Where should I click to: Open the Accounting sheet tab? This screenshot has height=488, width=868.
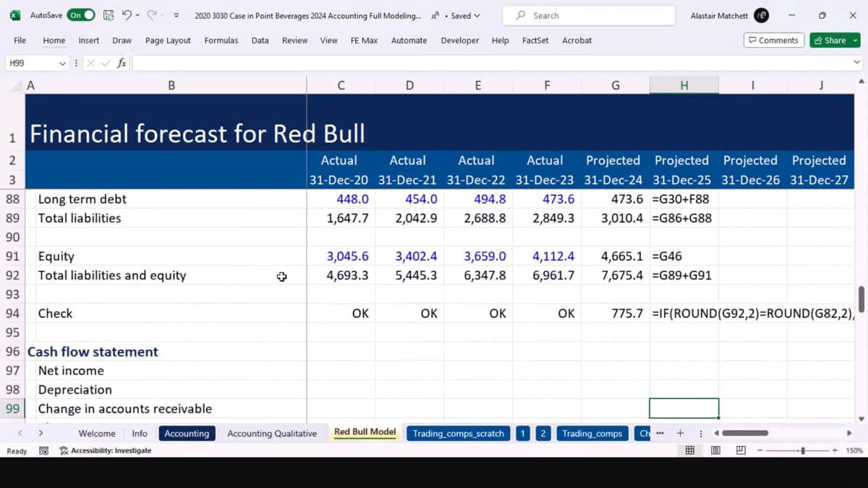click(x=187, y=433)
